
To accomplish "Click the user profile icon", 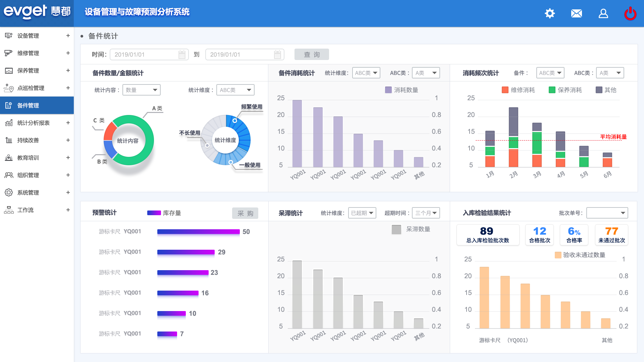I will click(603, 13).
